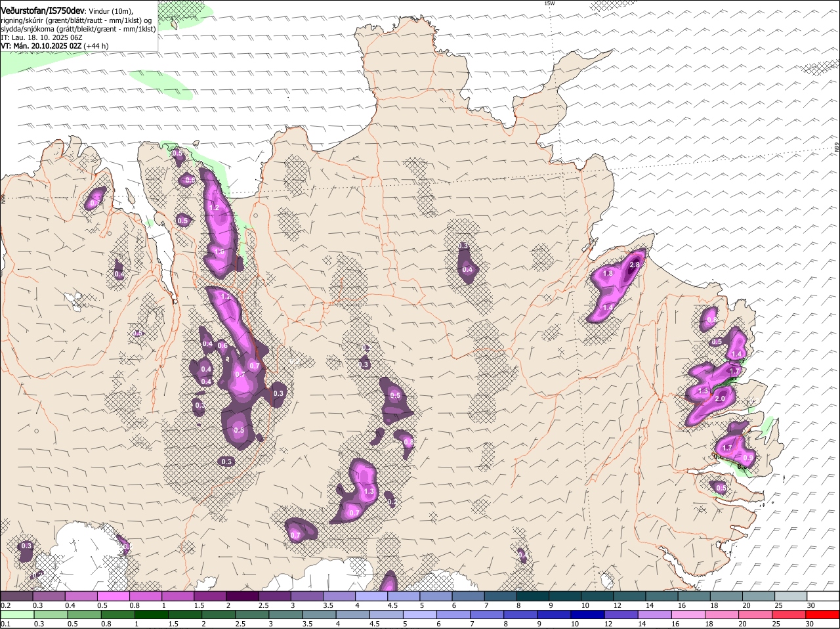Pick lower scale swatch between 1 and 1.5

(x=151, y=615)
